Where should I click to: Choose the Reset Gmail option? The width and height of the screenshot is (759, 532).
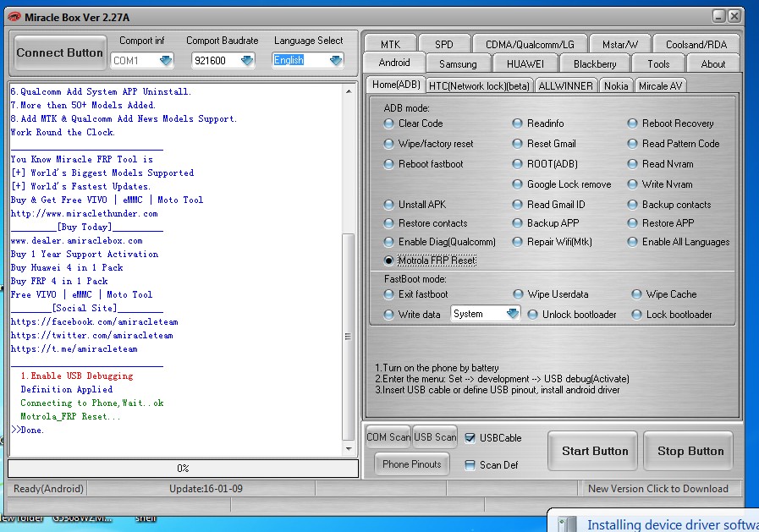click(x=518, y=144)
